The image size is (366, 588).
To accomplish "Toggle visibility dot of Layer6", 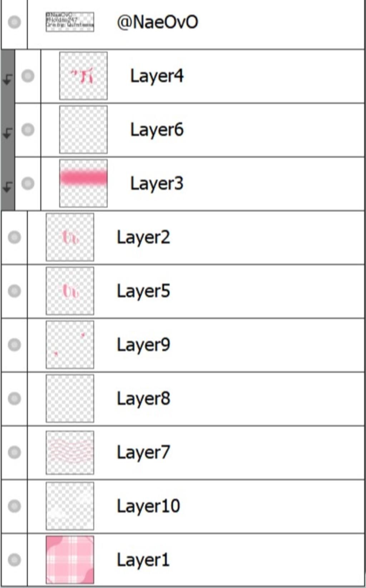I will [x=28, y=130].
